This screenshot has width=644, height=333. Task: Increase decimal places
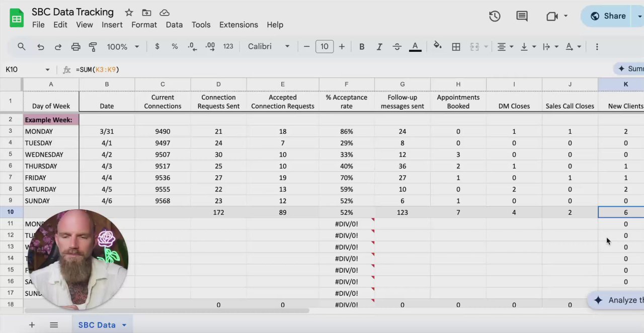coord(210,46)
